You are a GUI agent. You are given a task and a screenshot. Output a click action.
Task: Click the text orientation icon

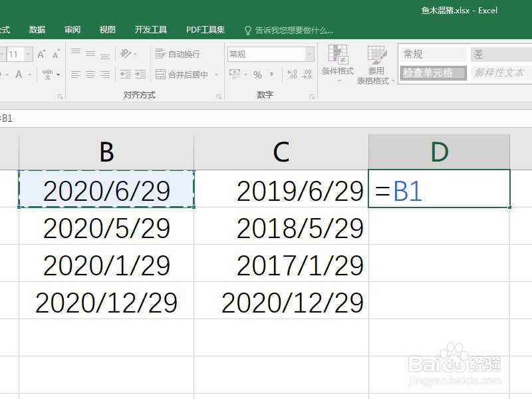(x=126, y=54)
